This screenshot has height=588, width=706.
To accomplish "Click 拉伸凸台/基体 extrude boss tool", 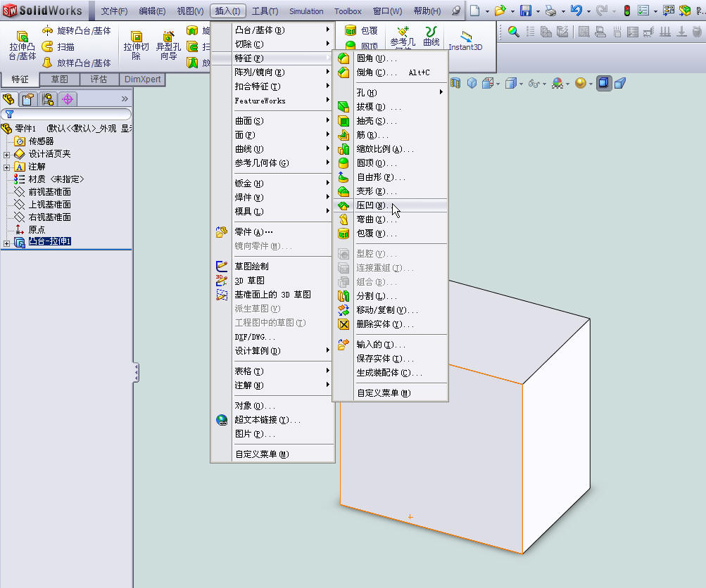I will 22,46.
